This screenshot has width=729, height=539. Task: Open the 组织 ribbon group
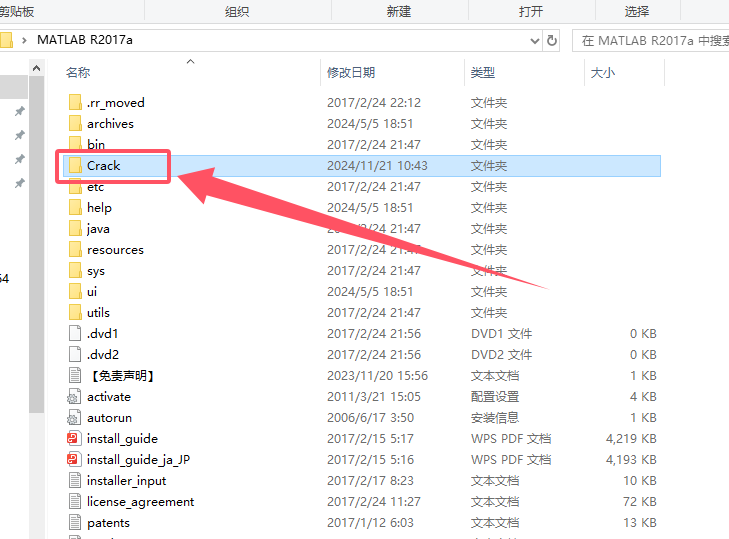237,11
